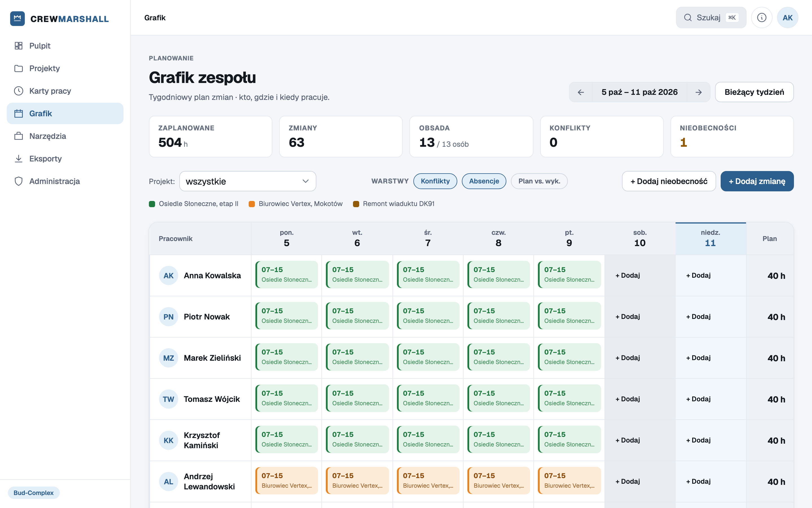This screenshot has height=508, width=812.
Task: Open Eksporty download icon
Action: tap(18, 158)
